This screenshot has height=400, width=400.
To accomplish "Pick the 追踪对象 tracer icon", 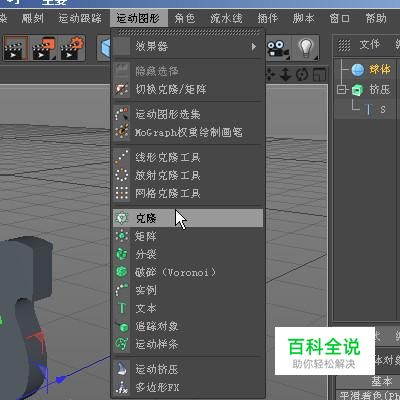I will 121,326.
